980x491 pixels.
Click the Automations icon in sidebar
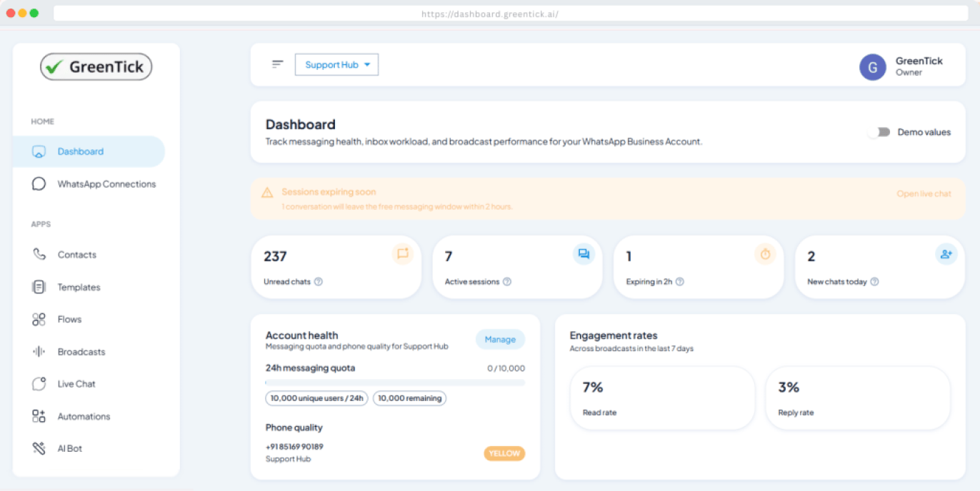[39, 416]
